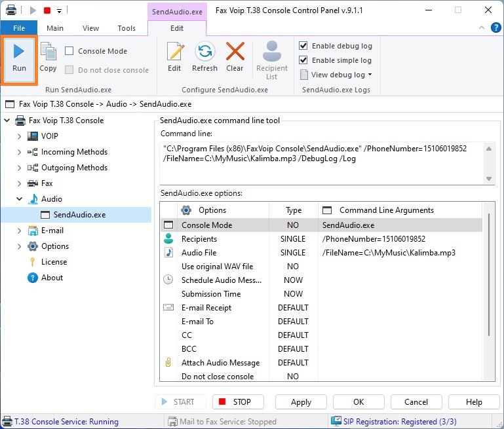Screen dimensions: 504x429
Task: Copy the command line with the Copy icon
Action: [x=48, y=57]
